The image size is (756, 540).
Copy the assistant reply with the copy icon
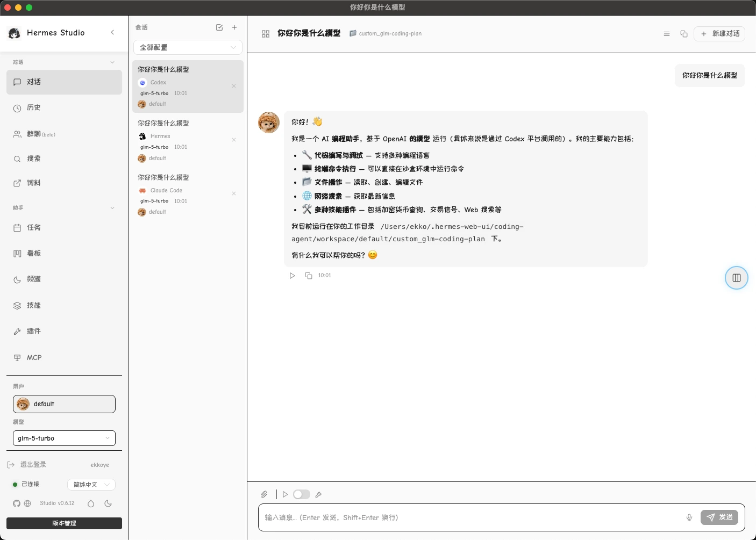[x=309, y=276]
